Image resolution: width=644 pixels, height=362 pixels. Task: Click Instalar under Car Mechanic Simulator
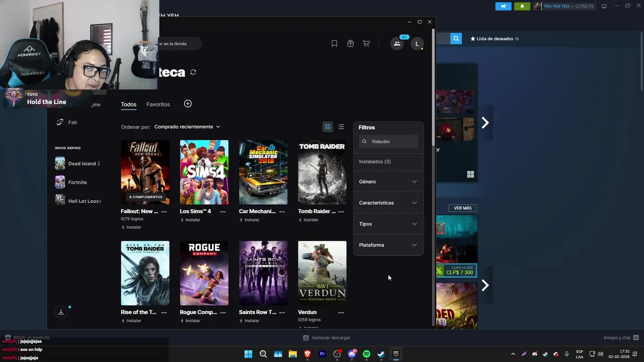[x=250, y=220]
